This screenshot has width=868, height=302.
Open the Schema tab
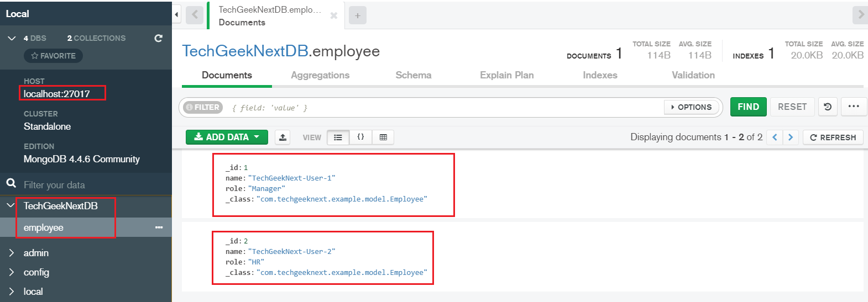tap(414, 75)
